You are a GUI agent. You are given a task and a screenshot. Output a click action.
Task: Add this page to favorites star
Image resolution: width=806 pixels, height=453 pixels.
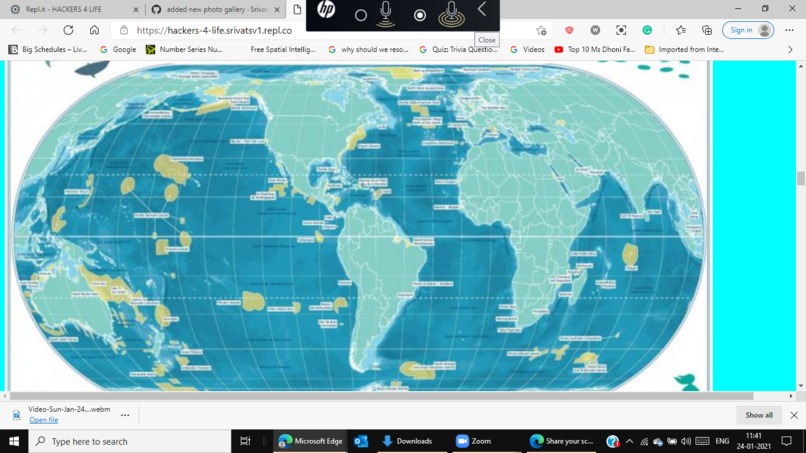click(541, 31)
